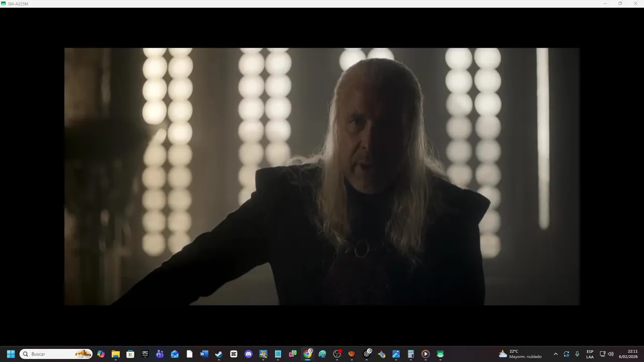Maximize or restore the SM-A225M window
644x362 pixels.
click(620, 4)
